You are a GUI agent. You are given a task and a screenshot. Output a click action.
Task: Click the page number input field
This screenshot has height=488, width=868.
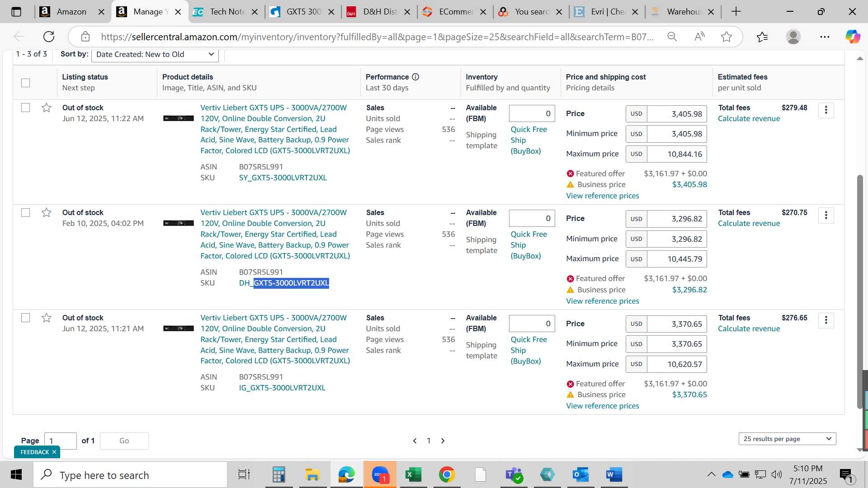click(x=61, y=441)
